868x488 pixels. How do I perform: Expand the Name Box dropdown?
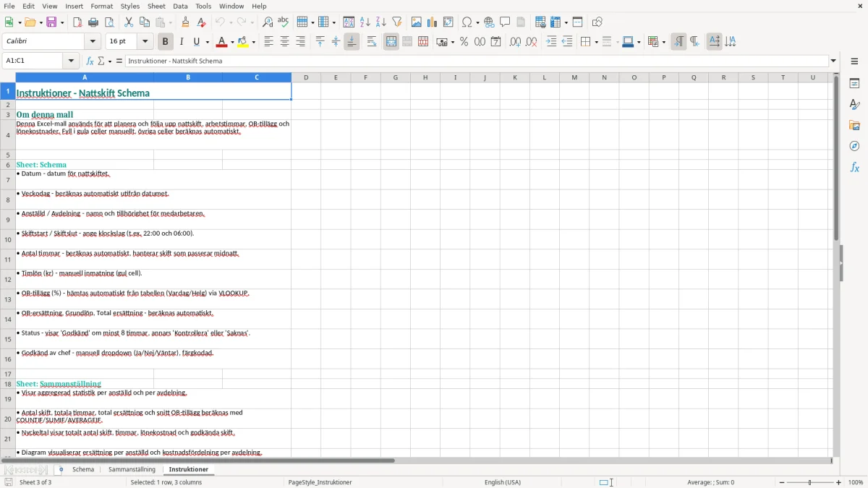[x=72, y=61]
